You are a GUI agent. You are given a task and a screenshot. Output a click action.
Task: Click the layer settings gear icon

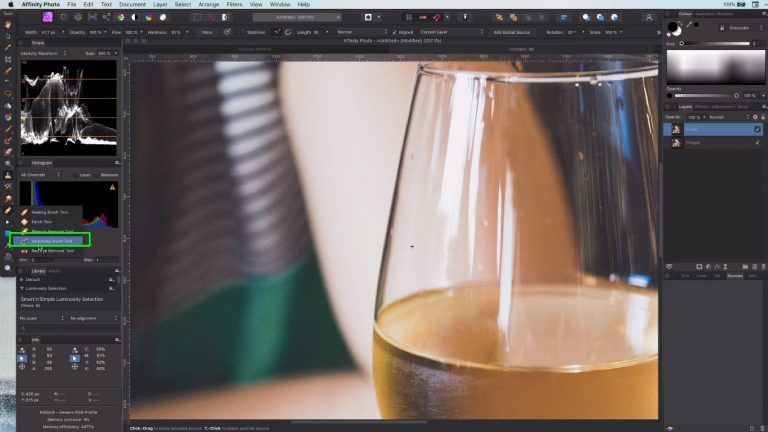coord(755,117)
